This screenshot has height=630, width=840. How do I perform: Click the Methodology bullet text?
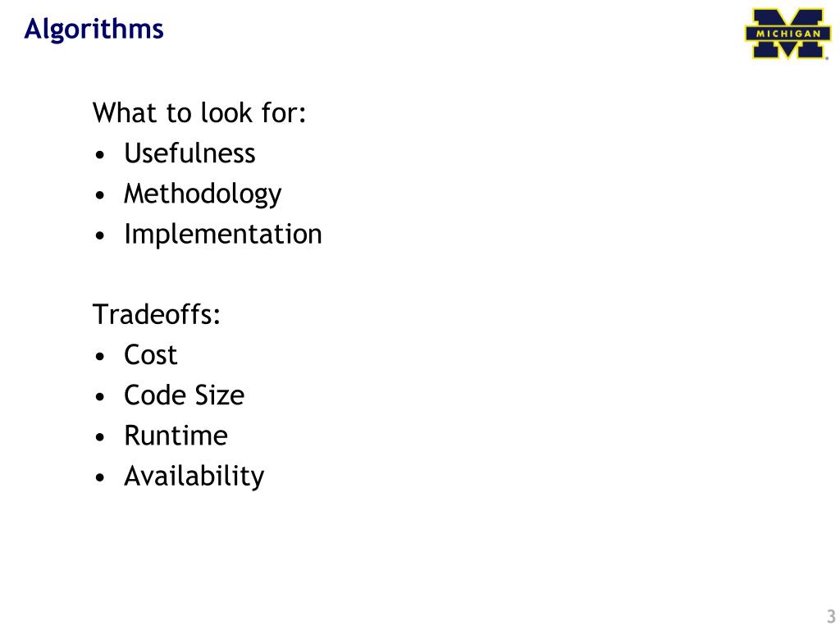[203, 194]
